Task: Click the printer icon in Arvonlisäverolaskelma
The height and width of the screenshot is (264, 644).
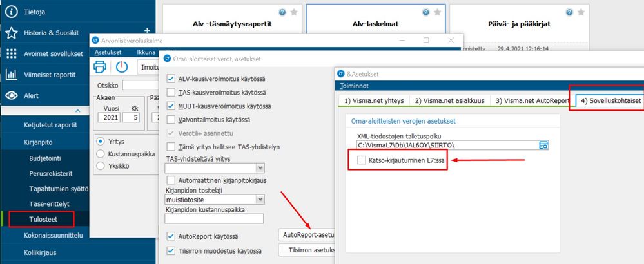Action: (x=100, y=66)
